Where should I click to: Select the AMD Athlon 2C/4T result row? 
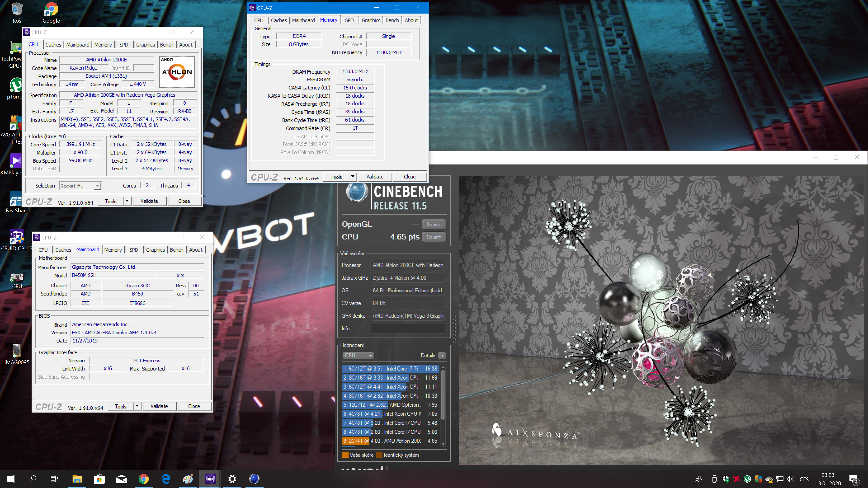tap(391, 441)
